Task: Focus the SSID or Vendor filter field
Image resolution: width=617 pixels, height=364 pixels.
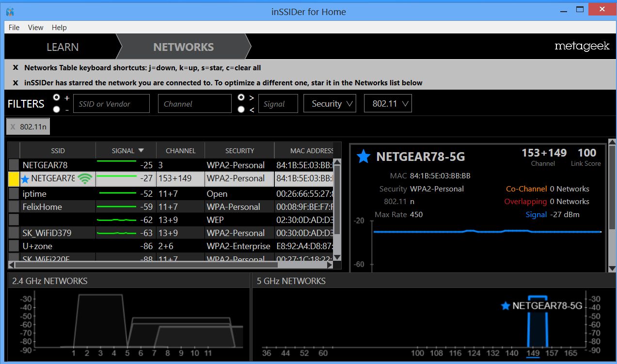Action: (111, 104)
